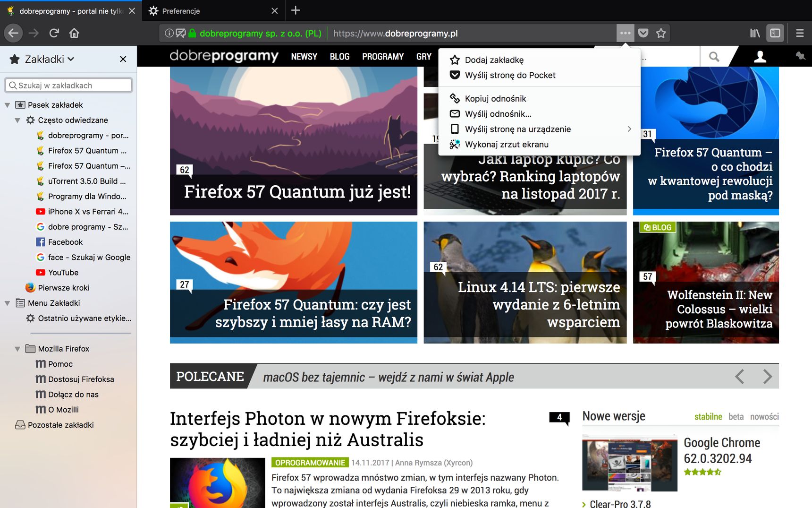Viewport: 812px width, 508px height.
Task: Click the OPROGRAMOWANIE category label
Action: click(x=310, y=463)
